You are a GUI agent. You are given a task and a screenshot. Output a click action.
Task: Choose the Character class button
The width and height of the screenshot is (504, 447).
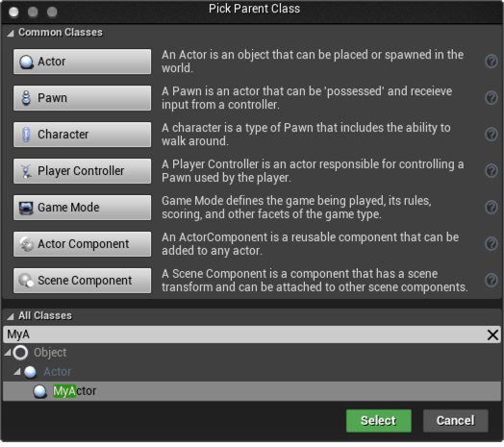click(83, 135)
